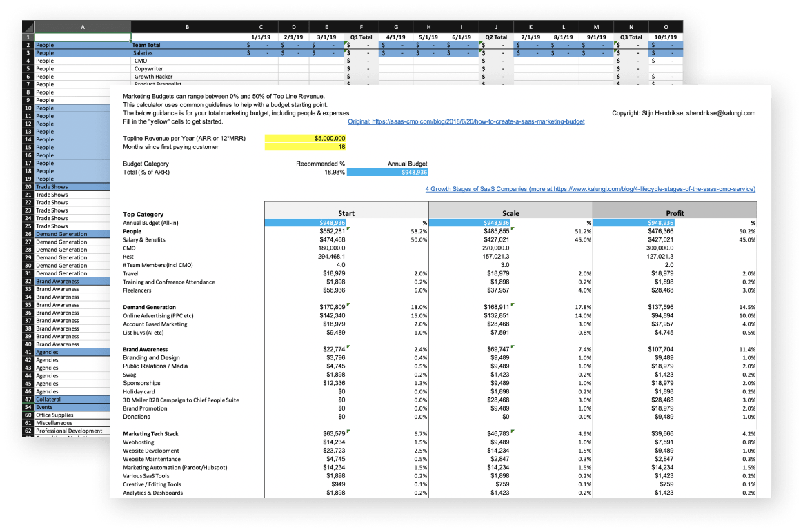Click the row 2 header beside Team Total
Viewport: 803px width, 532px height.
point(29,43)
